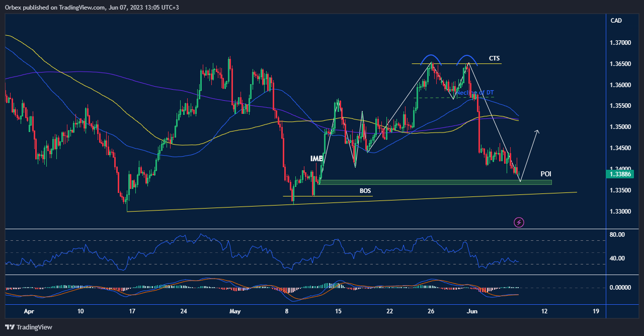Select the BOS text label
Image resolution: width=644 pixels, height=336 pixels.
[x=364, y=191]
